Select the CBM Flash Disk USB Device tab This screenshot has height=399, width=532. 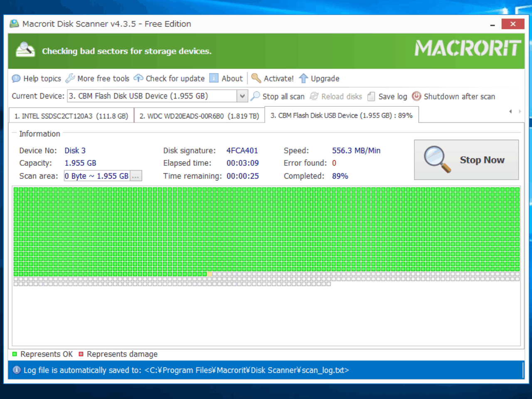[x=342, y=115]
